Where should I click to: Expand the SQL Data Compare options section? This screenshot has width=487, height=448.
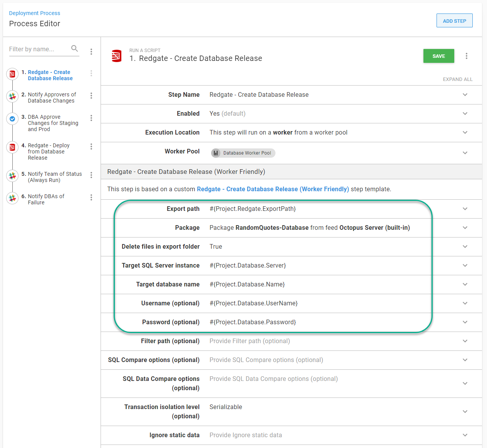[465, 384]
